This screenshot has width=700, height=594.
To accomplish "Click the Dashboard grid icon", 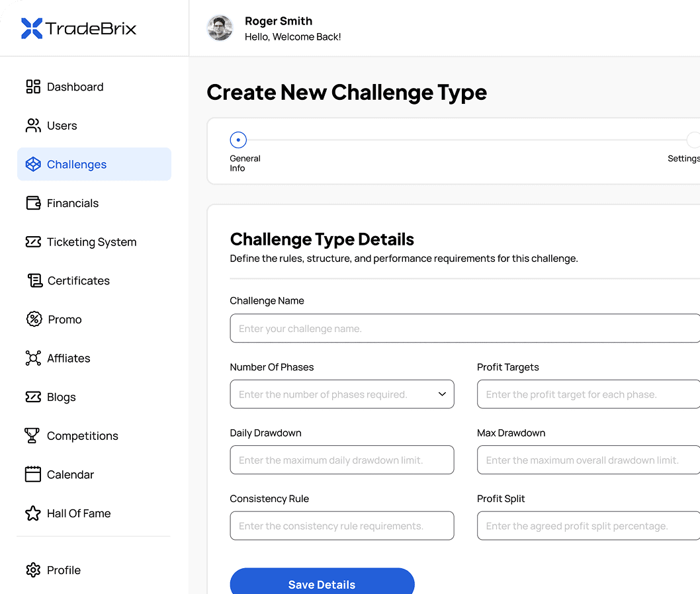I will coord(33,87).
